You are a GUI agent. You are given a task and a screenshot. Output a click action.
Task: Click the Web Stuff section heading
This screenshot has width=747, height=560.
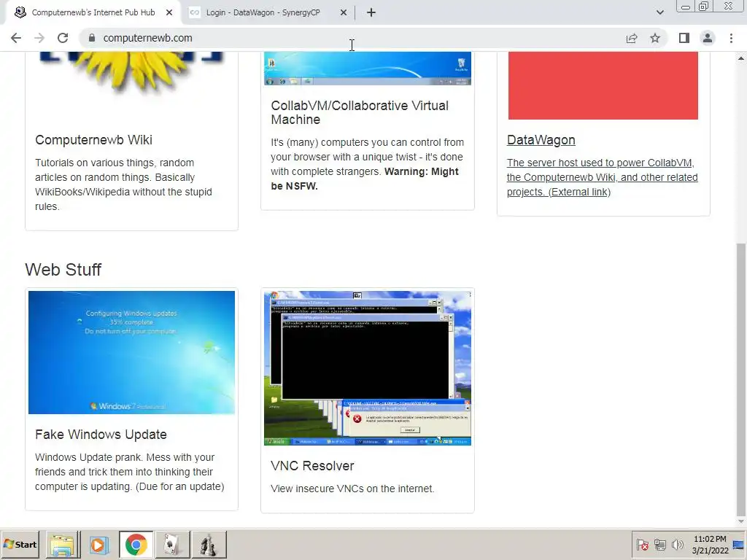(x=63, y=270)
